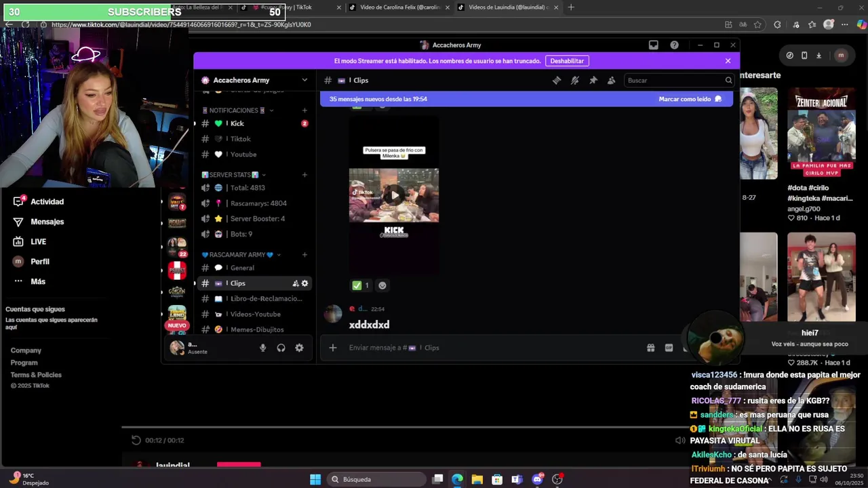868x488 pixels.
Task: Open the Kick channel
Action: [x=255, y=123]
